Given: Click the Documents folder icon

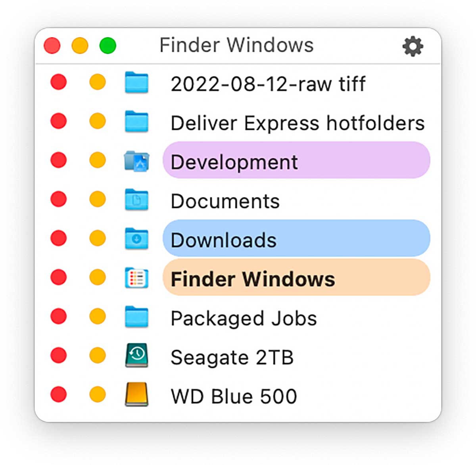Looking at the screenshot, I should pyautogui.click(x=136, y=200).
